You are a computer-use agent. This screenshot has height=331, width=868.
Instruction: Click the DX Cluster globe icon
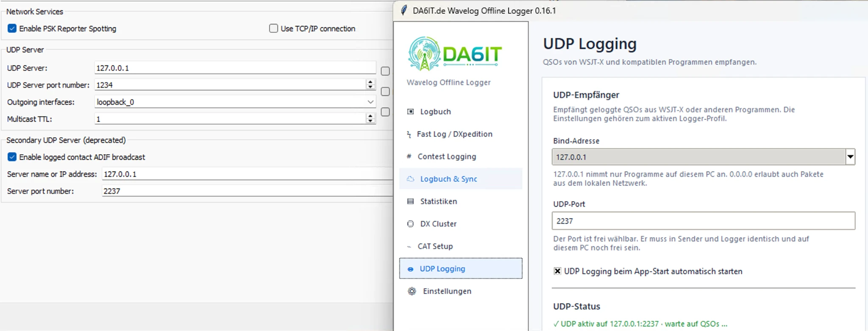click(x=410, y=224)
